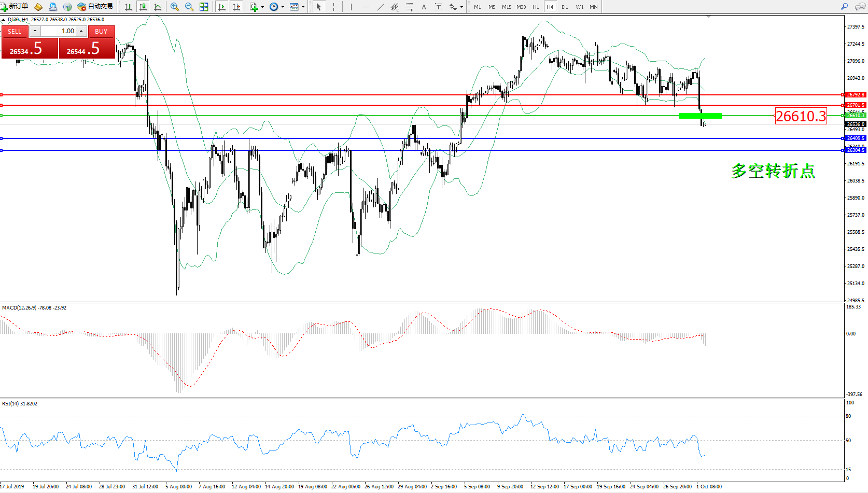Switch to the D1 timeframe
This screenshot has width=868, height=493.
(x=565, y=7)
